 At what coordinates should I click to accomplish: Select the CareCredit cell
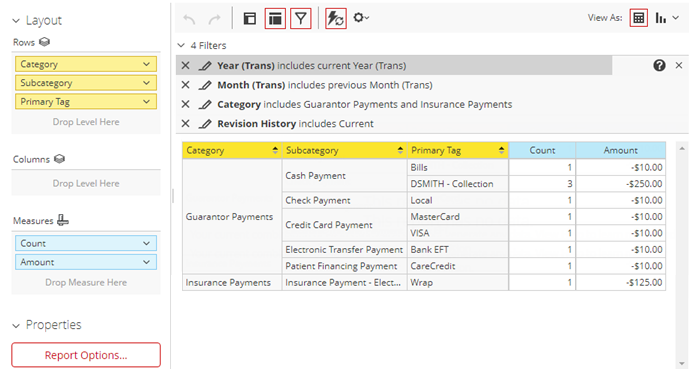(458, 266)
